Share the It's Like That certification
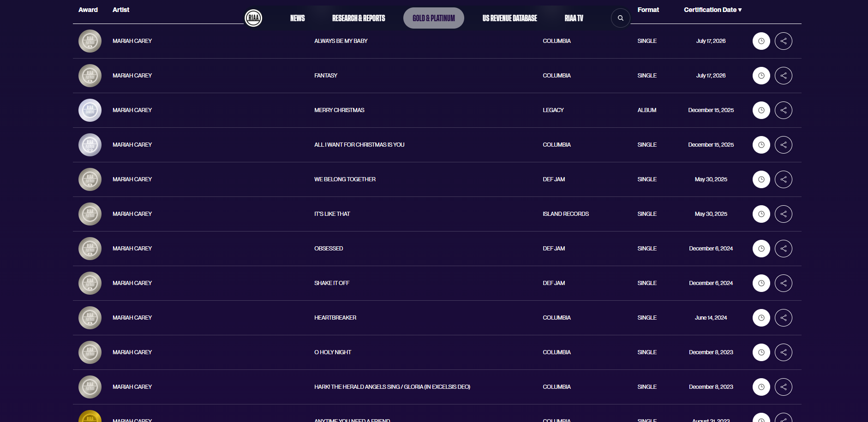Screen dimensions: 868x422 [x=784, y=214]
